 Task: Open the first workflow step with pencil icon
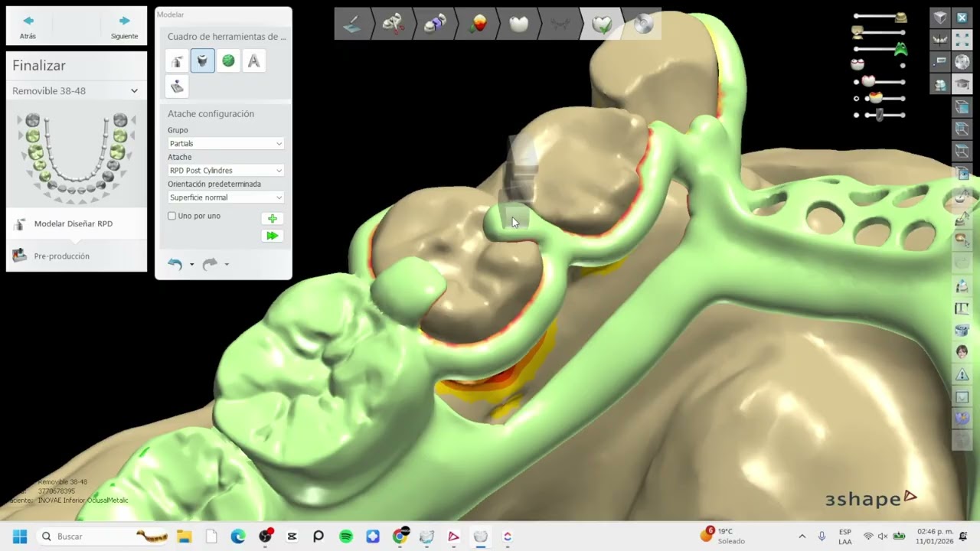pos(352,24)
